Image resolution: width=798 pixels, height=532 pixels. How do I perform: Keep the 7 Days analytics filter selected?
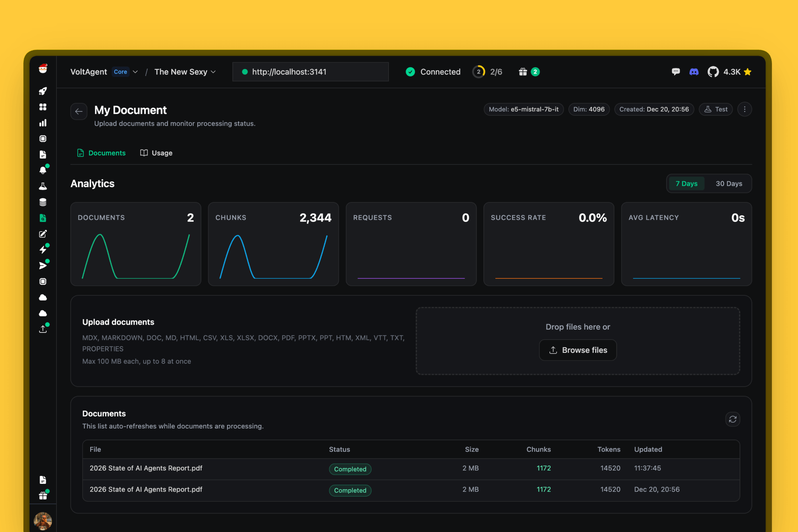coord(687,183)
